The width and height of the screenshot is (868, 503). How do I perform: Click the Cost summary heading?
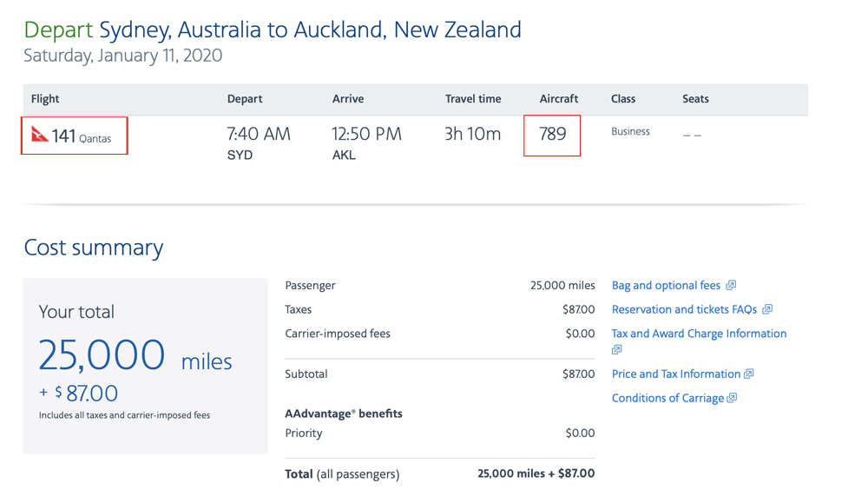[x=94, y=248]
